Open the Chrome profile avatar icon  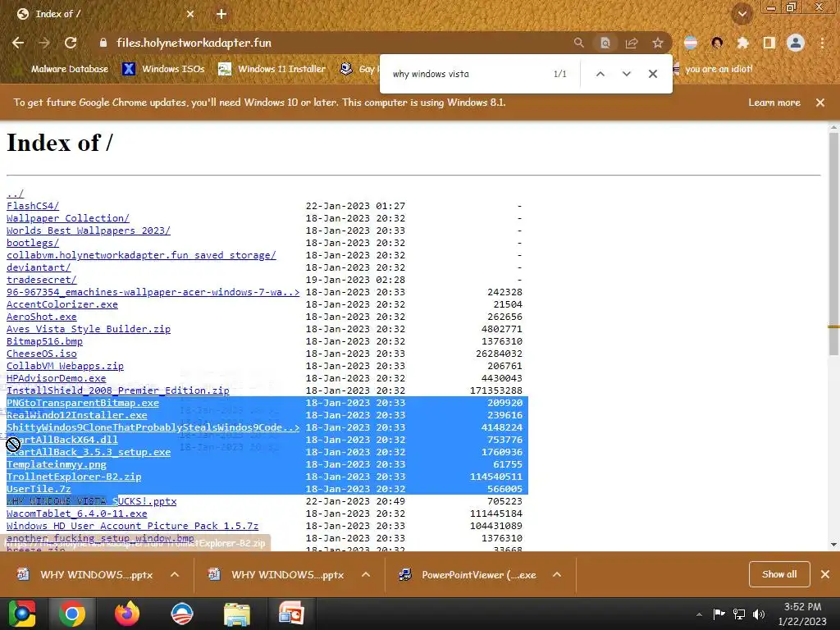[796, 43]
